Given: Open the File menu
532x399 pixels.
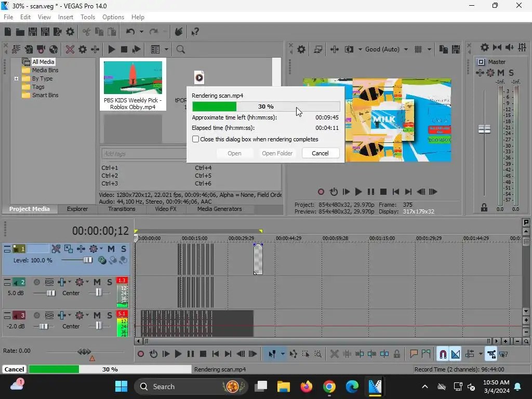Looking at the screenshot, I should coord(8,17).
